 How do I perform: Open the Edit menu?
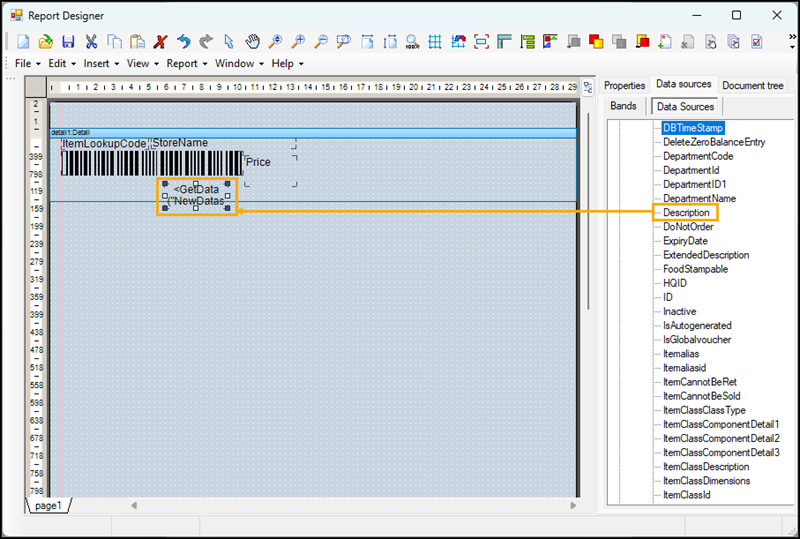(x=62, y=63)
